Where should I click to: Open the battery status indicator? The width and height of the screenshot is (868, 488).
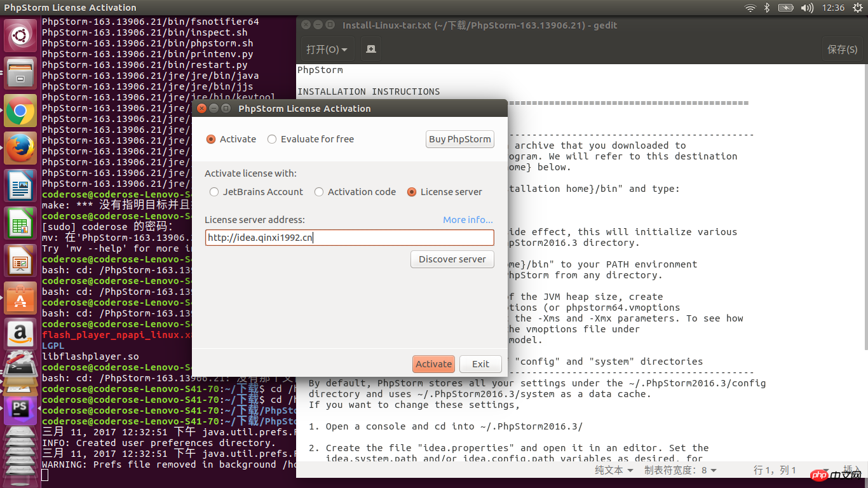click(786, 8)
